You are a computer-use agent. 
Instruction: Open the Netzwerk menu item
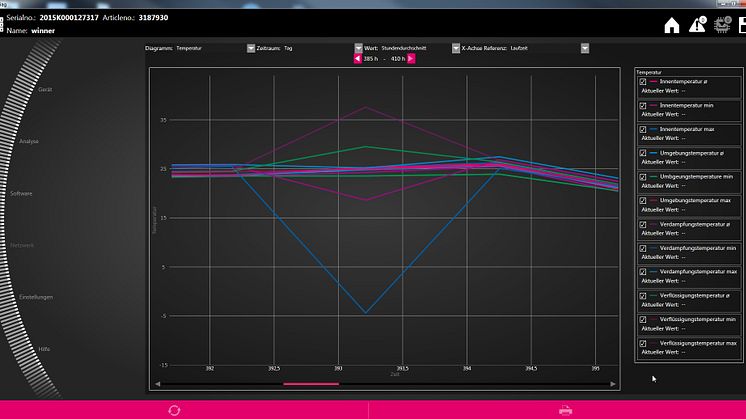(22, 245)
